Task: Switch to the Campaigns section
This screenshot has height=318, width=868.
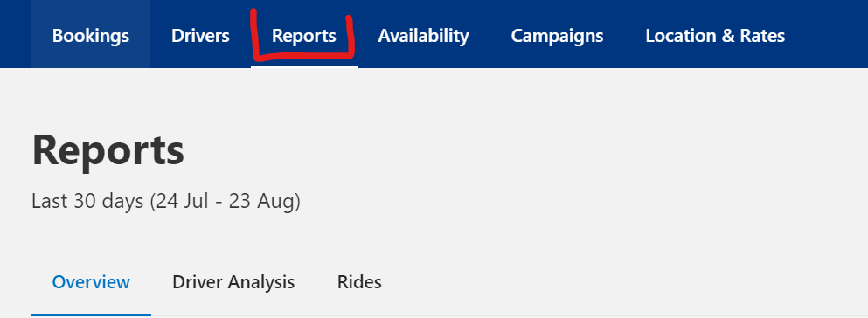Action: [557, 36]
